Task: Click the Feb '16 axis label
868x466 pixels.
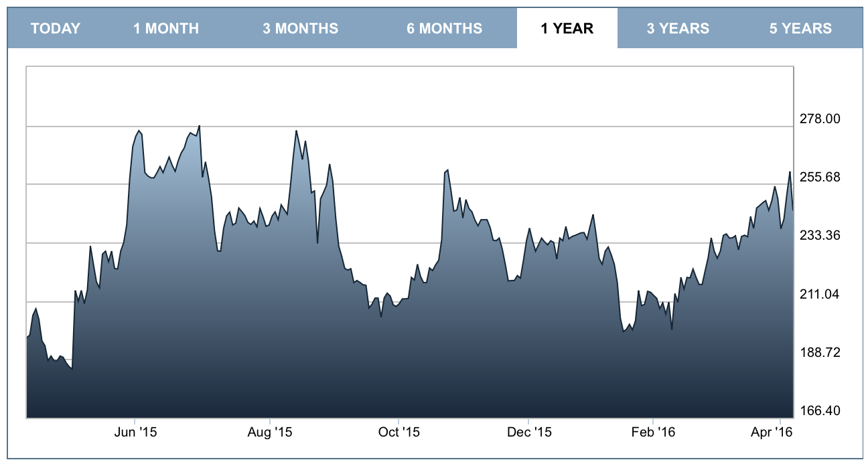Action: 653,433
